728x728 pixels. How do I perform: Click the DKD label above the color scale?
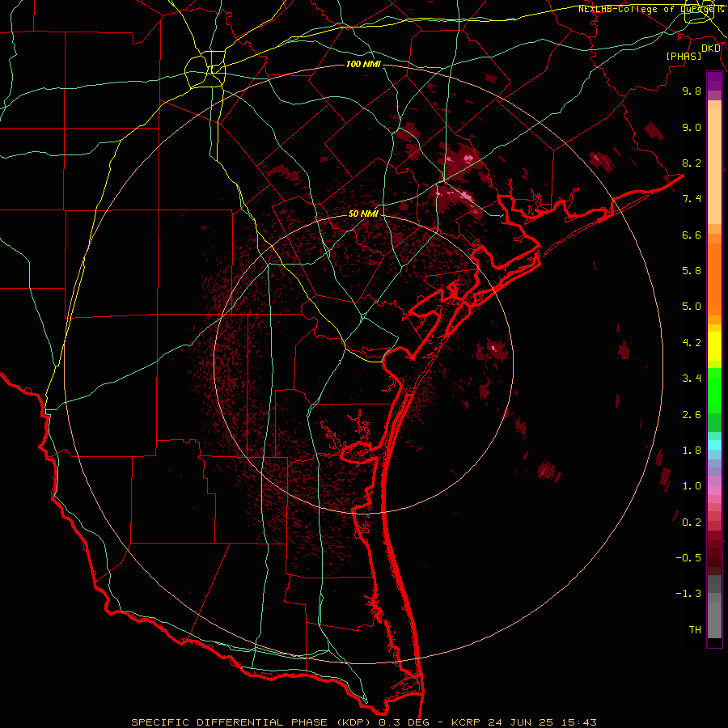(x=711, y=49)
